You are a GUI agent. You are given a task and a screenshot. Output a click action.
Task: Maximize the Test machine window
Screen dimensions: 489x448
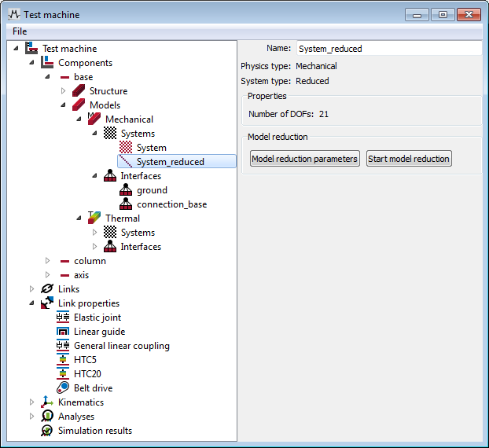click(x=443, y=15)
